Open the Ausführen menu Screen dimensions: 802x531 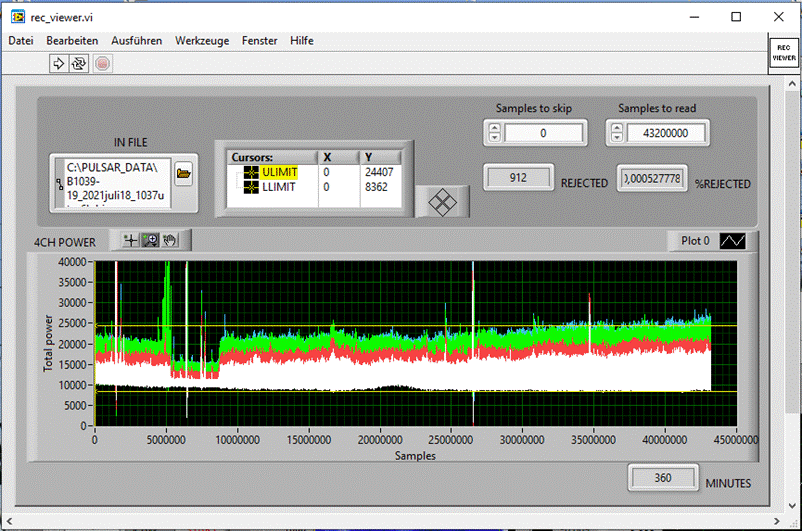[137, 40]
